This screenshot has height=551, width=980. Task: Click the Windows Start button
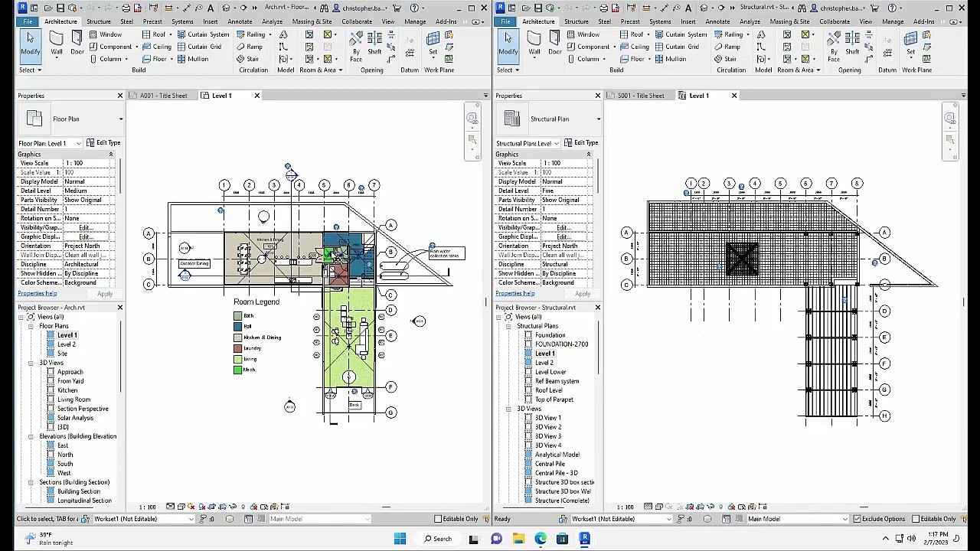point(400,539)
